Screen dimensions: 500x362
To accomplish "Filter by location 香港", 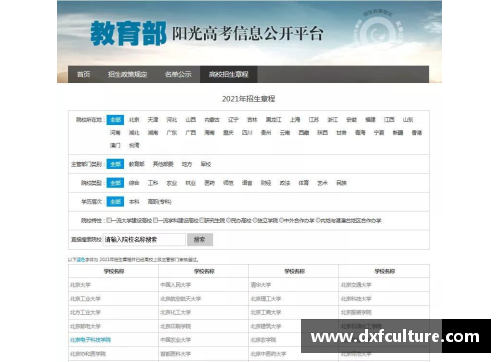I will click(x=417, y=133).
